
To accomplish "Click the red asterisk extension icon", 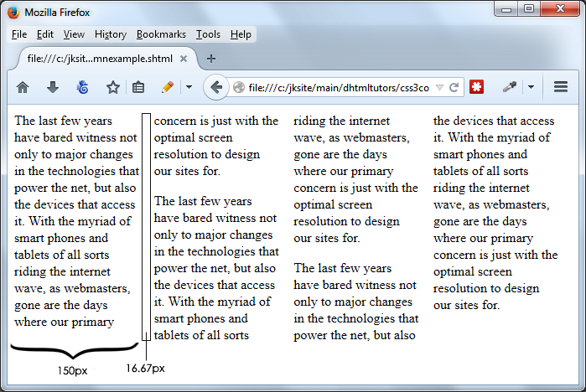I will pyautogui.click(x=477, y=87).
